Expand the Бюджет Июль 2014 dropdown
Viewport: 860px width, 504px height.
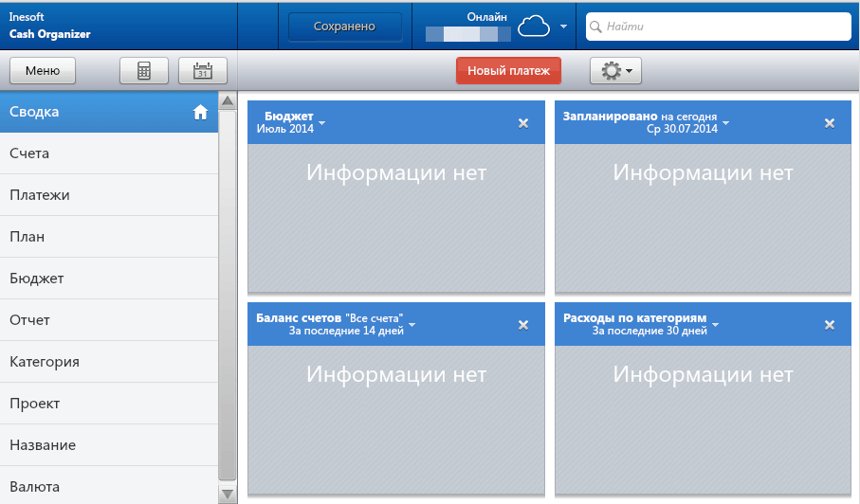322,123
